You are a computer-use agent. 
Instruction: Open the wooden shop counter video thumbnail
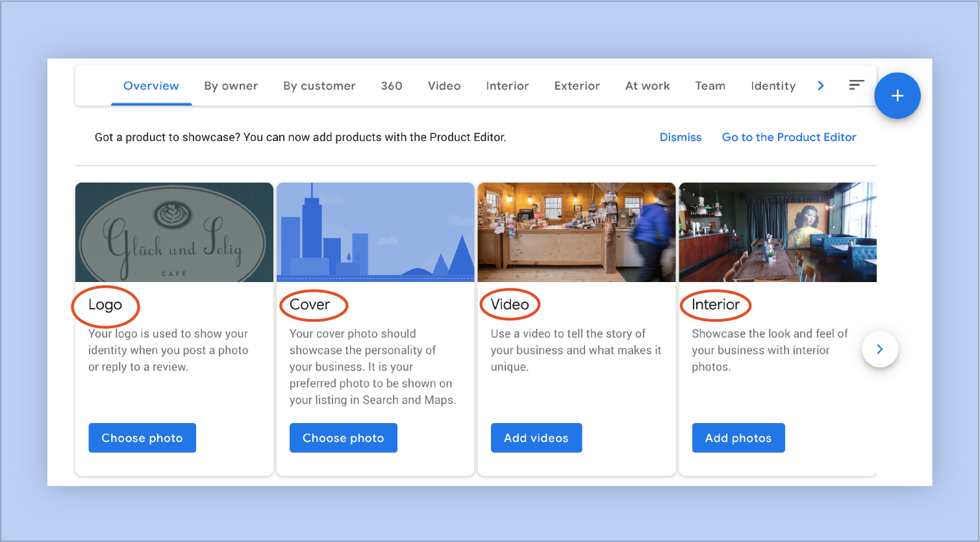(577, 232)
